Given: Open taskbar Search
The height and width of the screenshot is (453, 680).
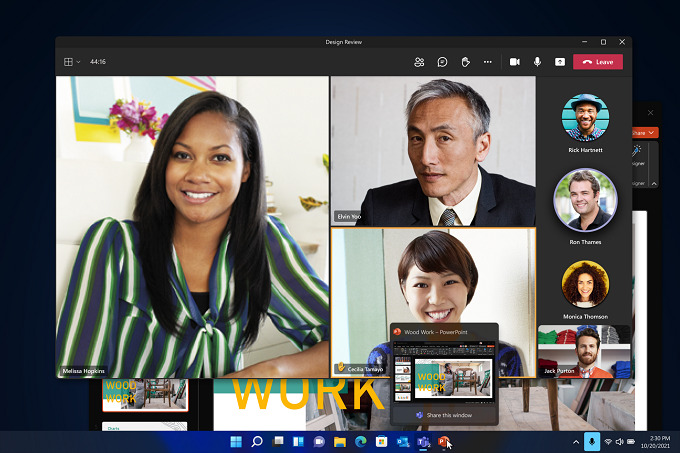Looking at the screenshot, I should tap(257, 441).
